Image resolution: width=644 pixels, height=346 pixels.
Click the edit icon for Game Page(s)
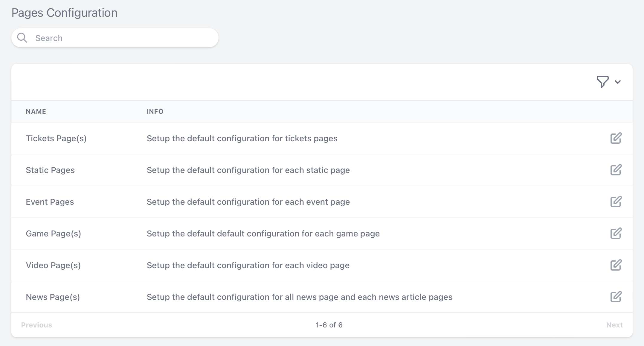[x=616, y=233]
